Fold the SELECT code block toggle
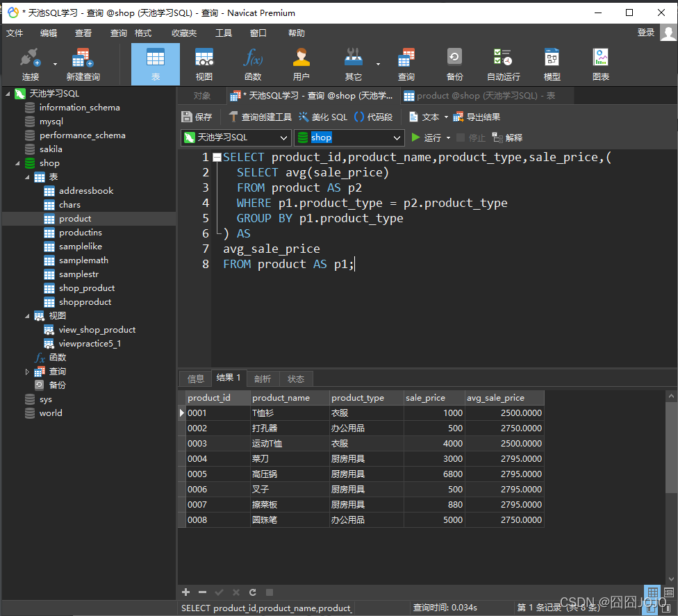 point(217,158)
